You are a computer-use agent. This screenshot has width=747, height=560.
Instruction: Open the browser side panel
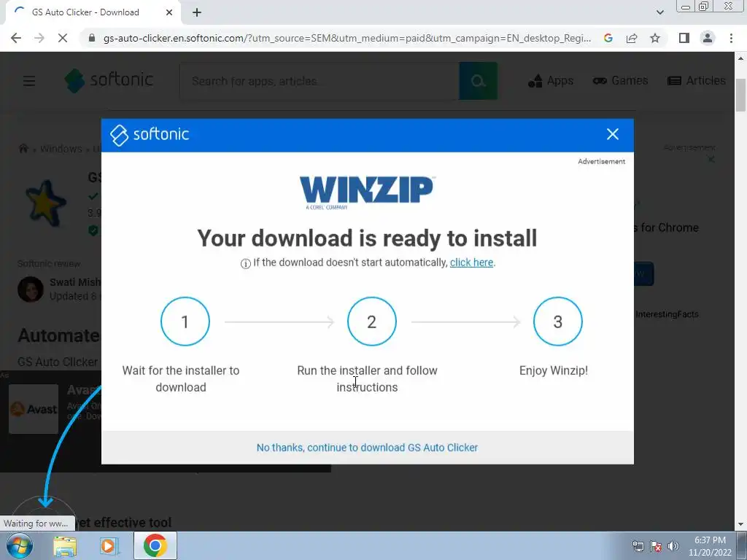[x=684, y=38]
